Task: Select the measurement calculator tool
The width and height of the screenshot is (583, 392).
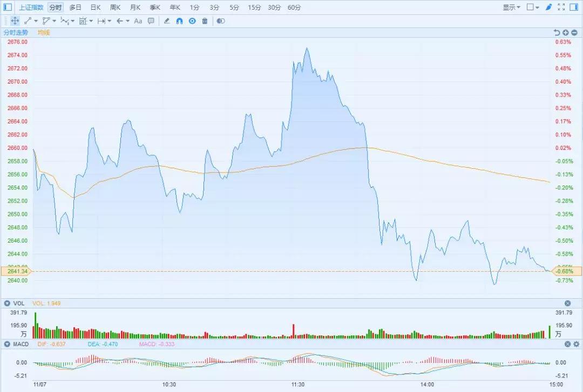Action: [x=83, y=21]
